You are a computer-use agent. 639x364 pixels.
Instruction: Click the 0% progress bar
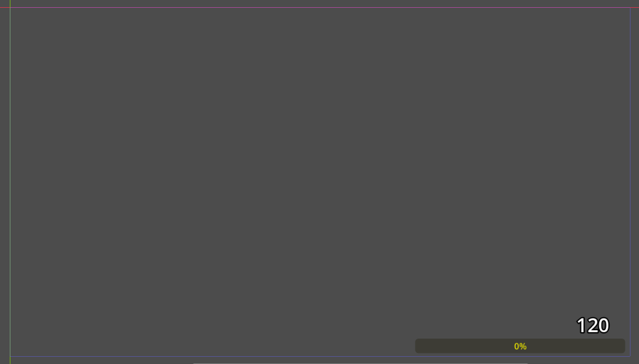520,346
